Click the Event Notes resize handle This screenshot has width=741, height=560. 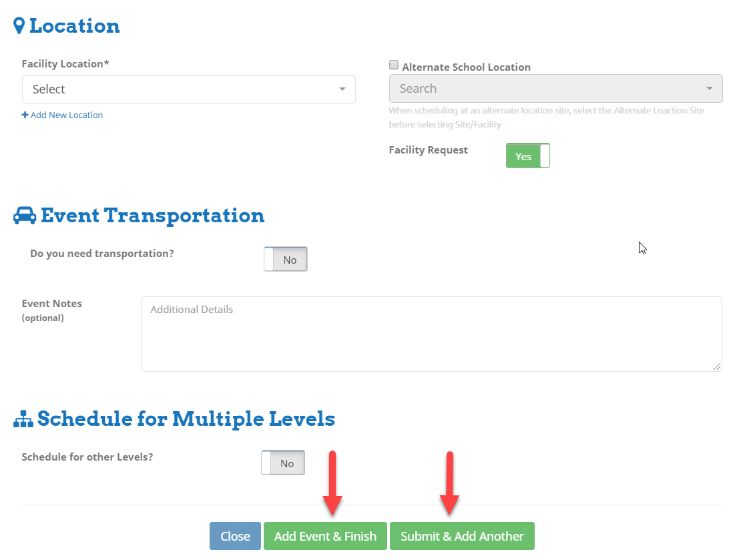717,366
